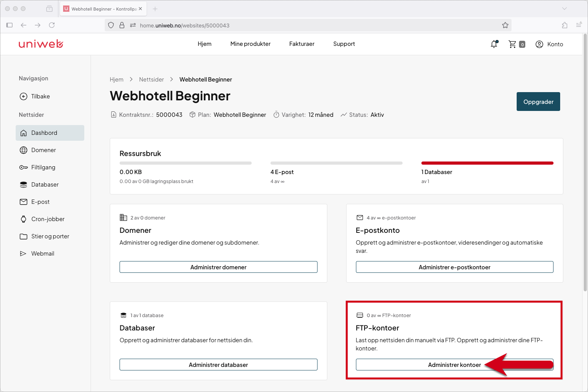588x392 pixels.
Task: Open the browser application menu icon
Action: pyautogui.click(x=579, y=25)
